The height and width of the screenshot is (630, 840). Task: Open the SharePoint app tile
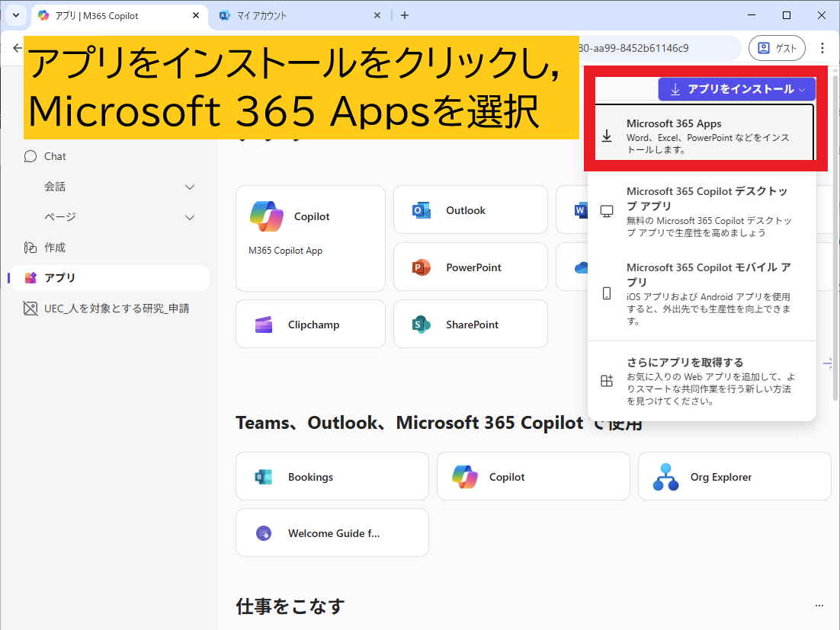point(470,325)
